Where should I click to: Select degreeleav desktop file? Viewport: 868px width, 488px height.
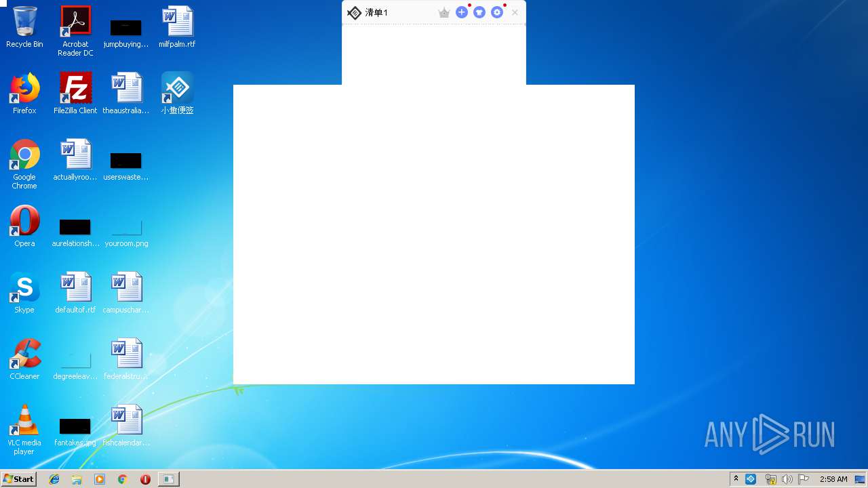[75, 366]
